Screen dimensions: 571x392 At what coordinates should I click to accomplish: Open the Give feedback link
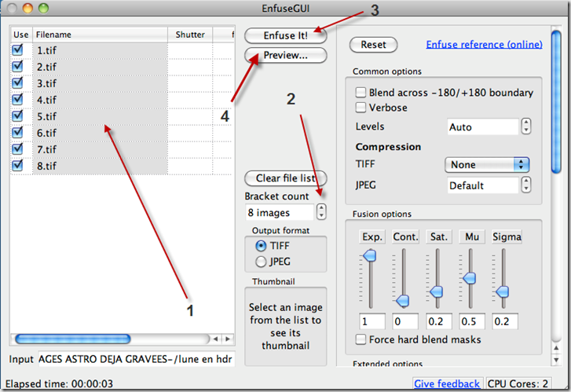[x=447, y=383]
